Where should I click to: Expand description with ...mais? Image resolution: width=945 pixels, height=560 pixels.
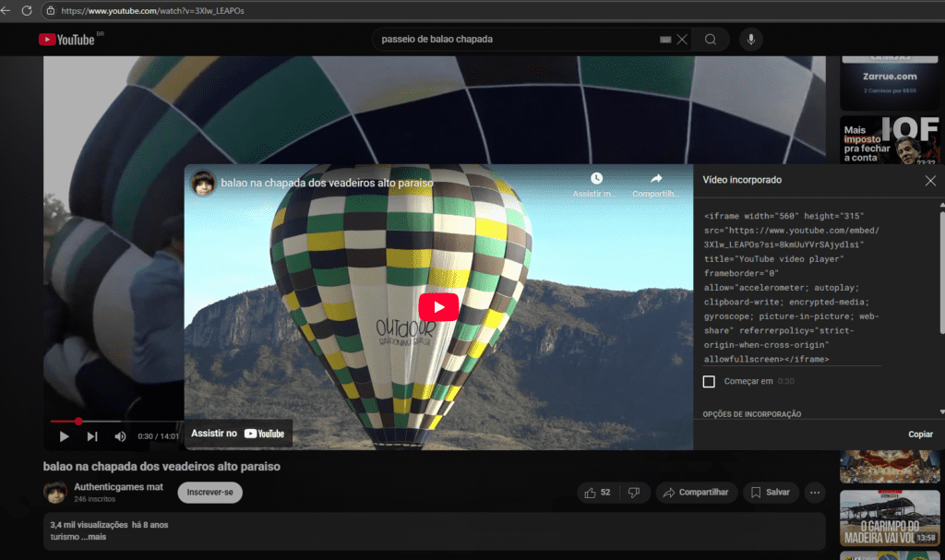[93, 537]
